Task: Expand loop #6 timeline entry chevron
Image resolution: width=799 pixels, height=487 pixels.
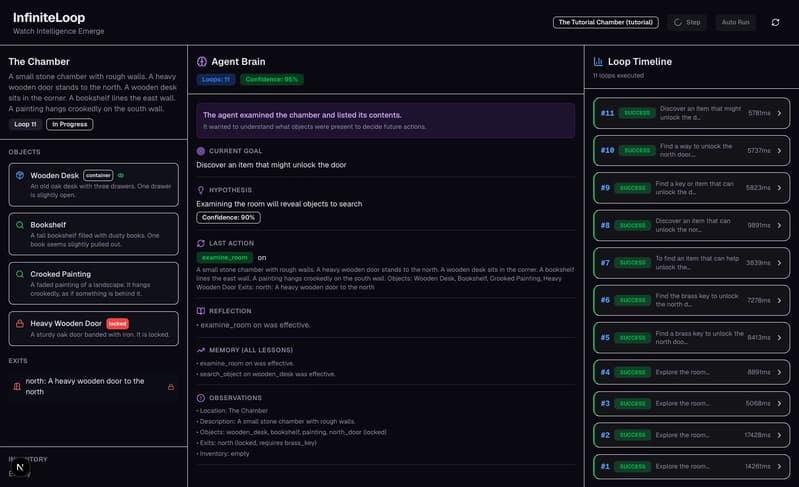Action: click(779, 301)
